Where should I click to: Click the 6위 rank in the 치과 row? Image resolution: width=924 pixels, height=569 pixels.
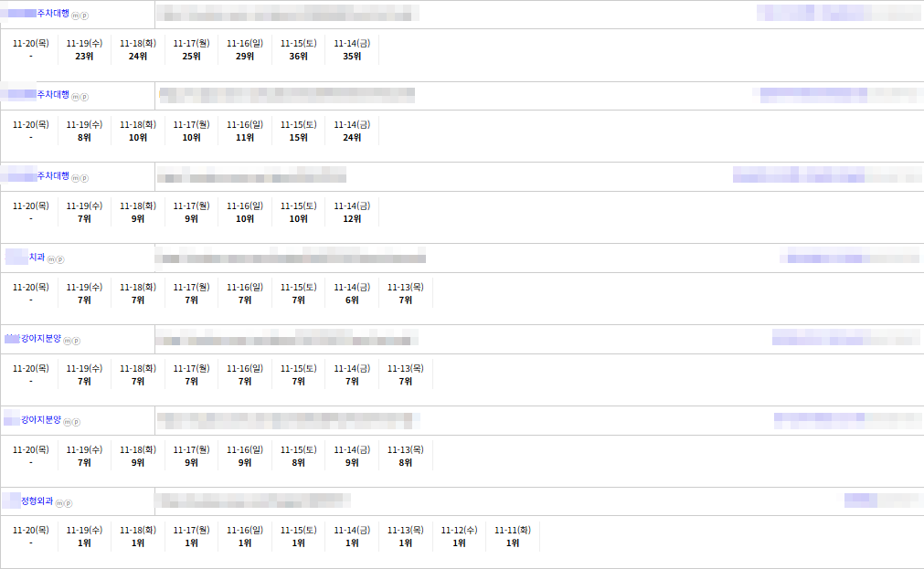(x=352, y=300)
